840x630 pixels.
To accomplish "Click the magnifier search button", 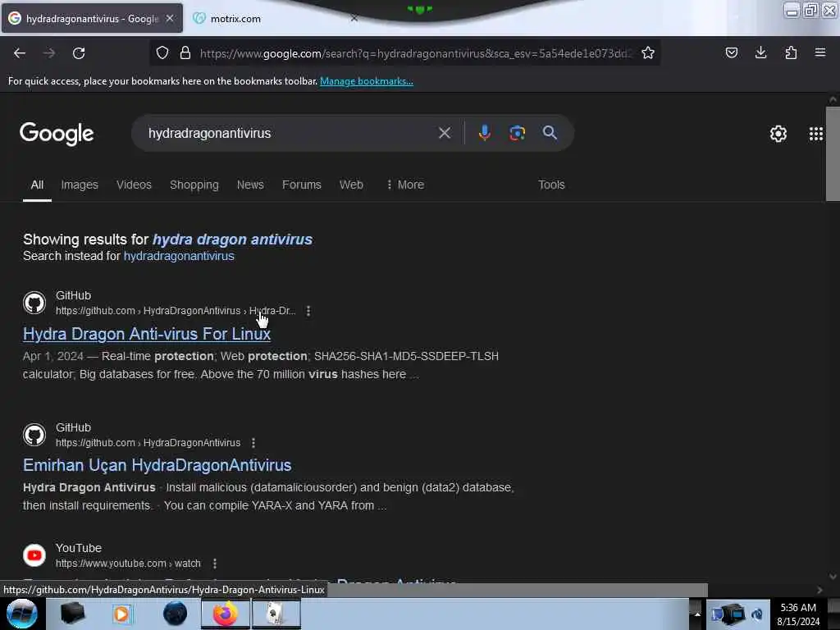I will coord(550,133).
